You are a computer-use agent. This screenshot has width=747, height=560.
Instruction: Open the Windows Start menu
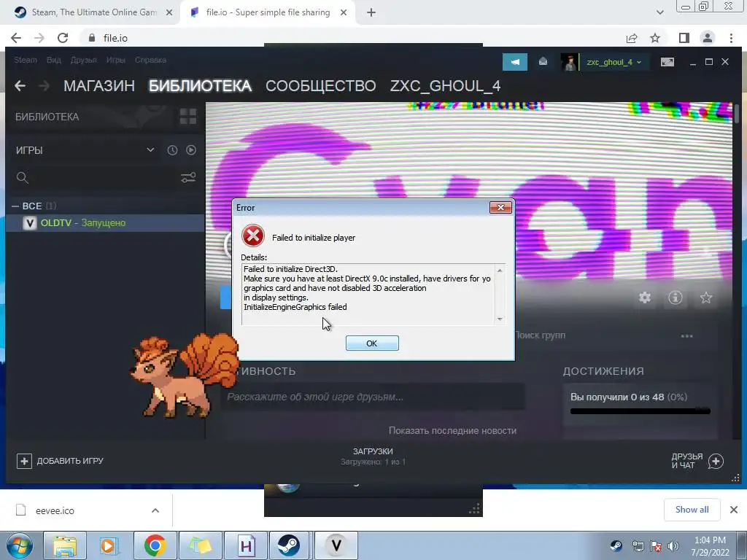pyautogui.click(x=19, y=545)
